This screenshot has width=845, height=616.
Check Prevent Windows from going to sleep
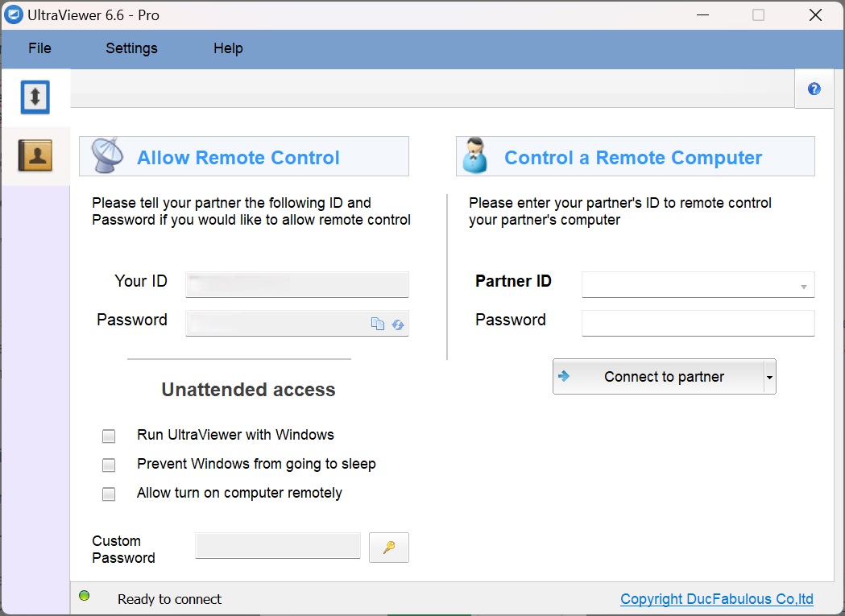point(109,465)
